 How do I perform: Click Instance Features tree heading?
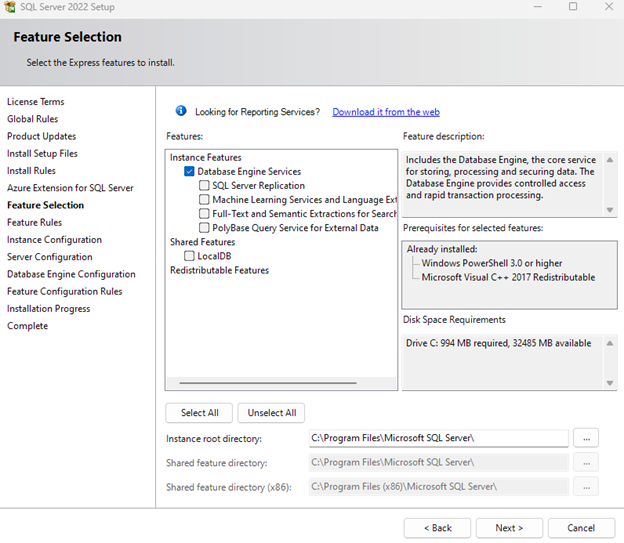pos(206,158)
